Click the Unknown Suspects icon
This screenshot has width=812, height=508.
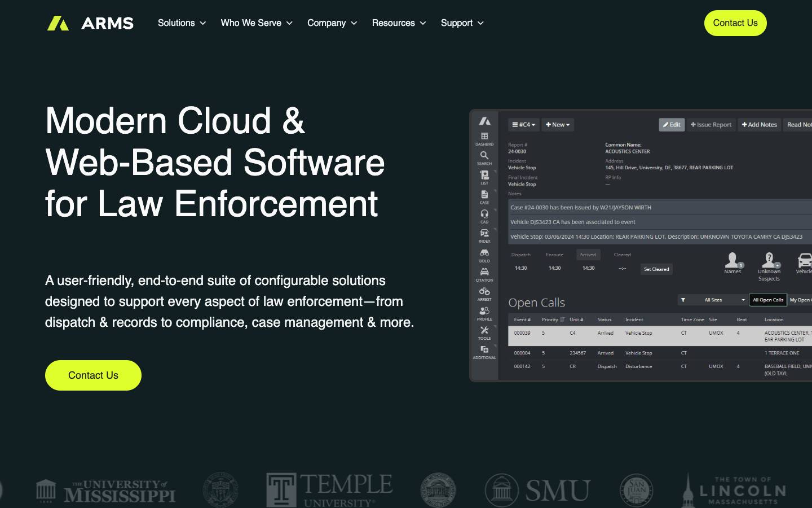769,260
